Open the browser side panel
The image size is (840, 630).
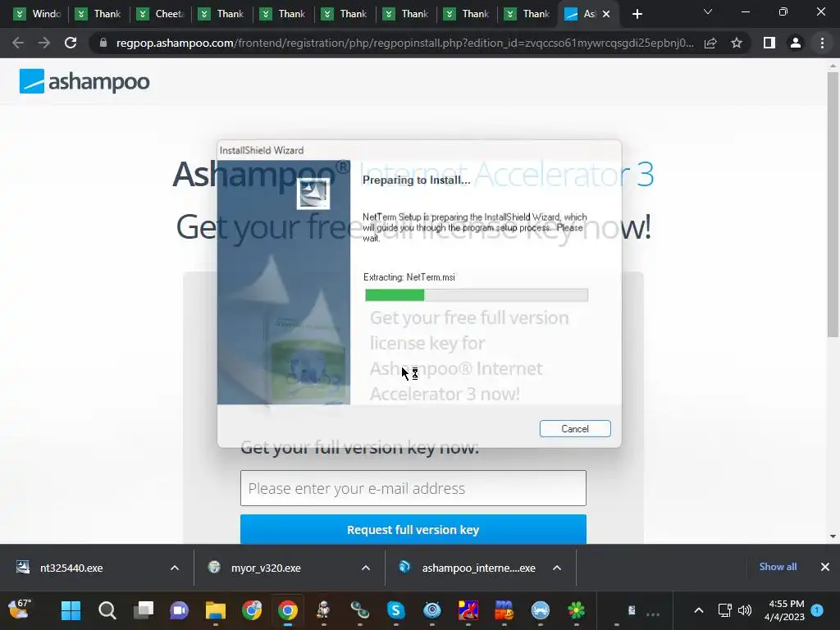coord(769,43)
